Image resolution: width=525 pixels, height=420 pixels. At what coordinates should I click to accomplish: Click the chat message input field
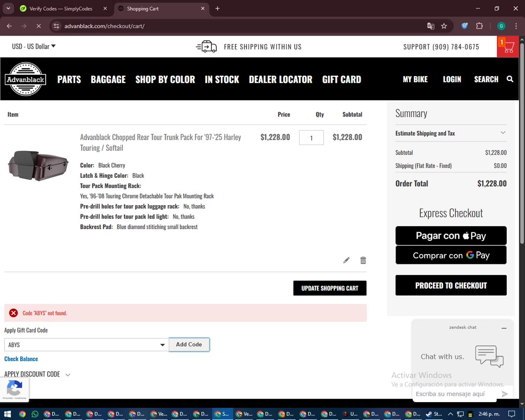pos(455,394)
